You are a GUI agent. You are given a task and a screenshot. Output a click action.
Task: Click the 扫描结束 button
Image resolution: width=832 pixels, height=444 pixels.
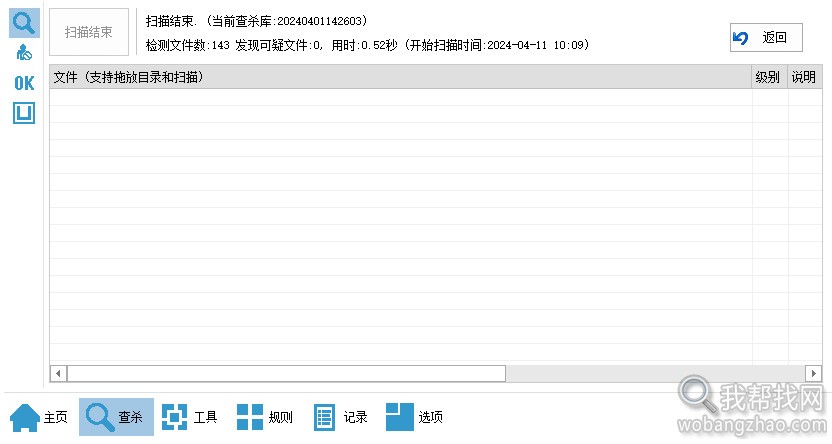point(89,32)
